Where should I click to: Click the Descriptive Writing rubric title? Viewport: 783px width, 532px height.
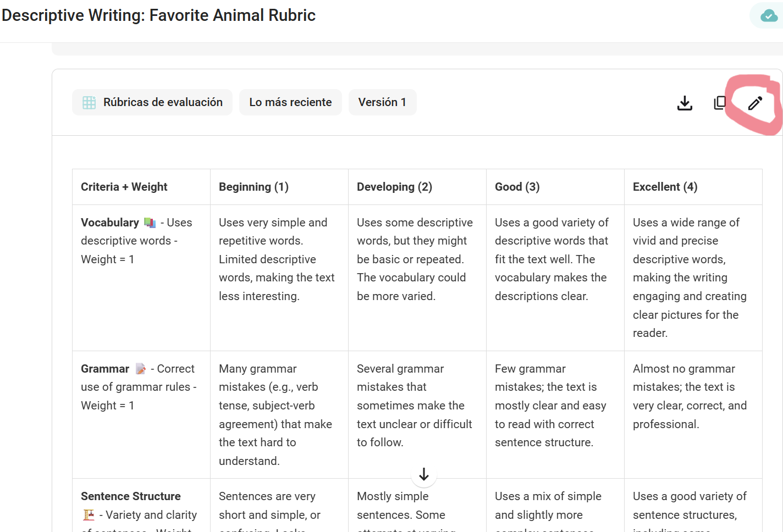click(x=158, y=15)
